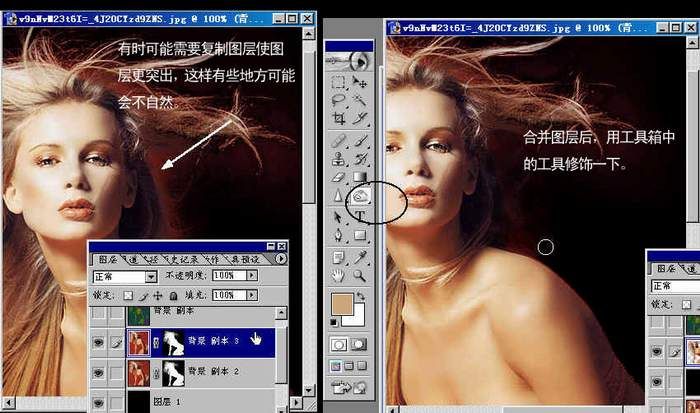Select the Move tool in toolbox
The height and width of the screenshot is (413, 700).
pyautogui.click(x=360, y=83)
